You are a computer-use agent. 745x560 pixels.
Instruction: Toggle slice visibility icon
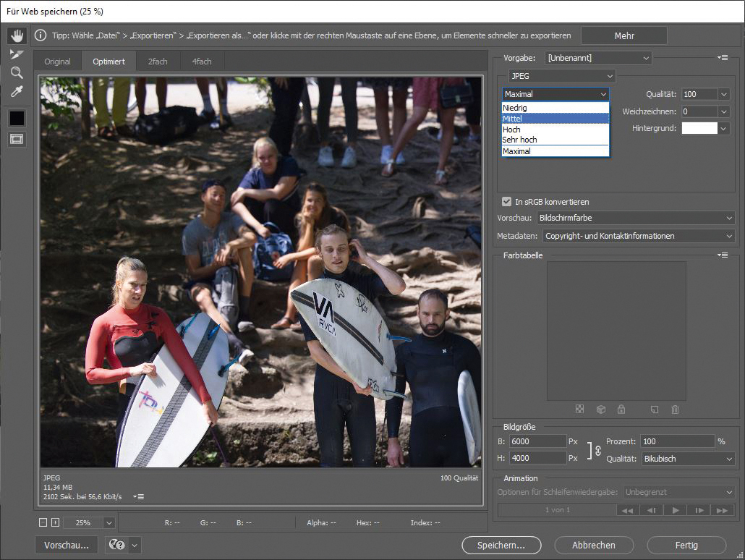tap(17, 139)
